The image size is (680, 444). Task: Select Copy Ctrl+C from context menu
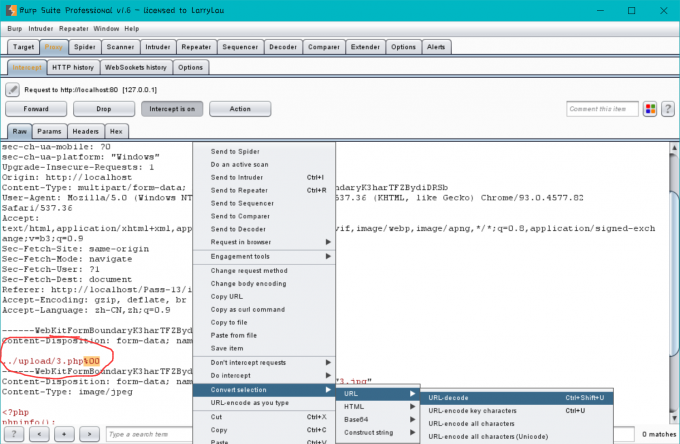tap(264, 430)
